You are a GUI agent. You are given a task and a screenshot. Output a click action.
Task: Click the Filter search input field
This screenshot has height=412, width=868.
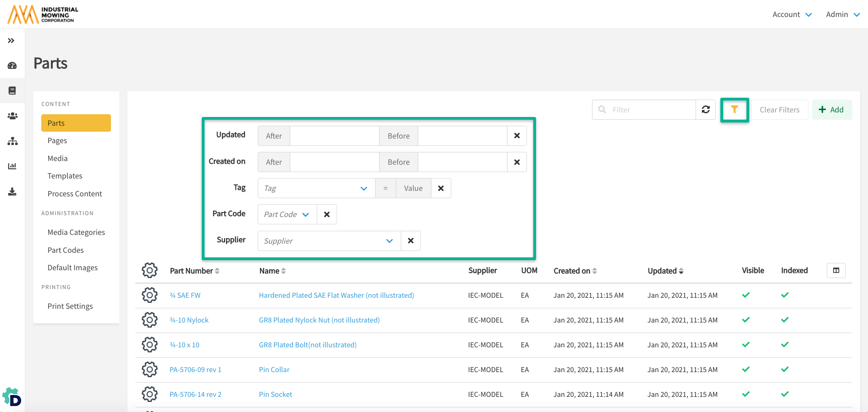651,110
